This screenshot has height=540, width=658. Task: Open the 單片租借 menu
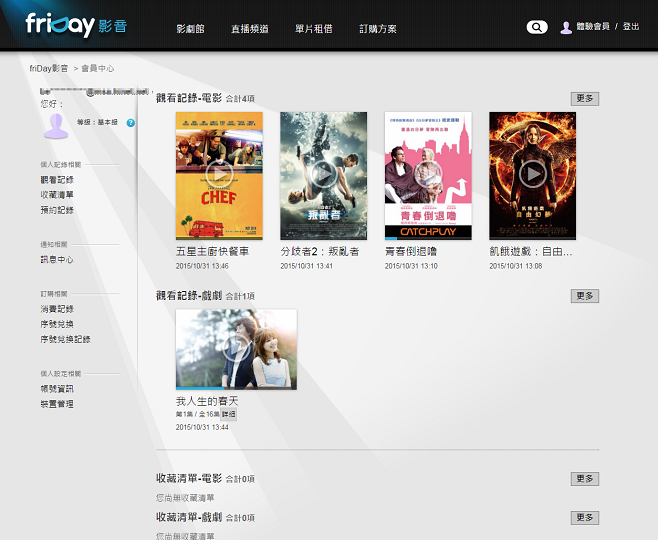[313, 29]
